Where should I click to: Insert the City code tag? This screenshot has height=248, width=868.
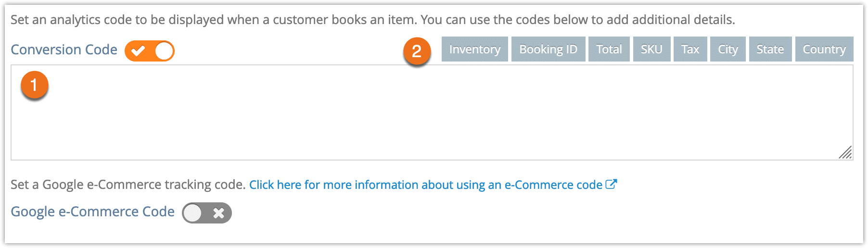pyautogui.click(x=728, y=49)
